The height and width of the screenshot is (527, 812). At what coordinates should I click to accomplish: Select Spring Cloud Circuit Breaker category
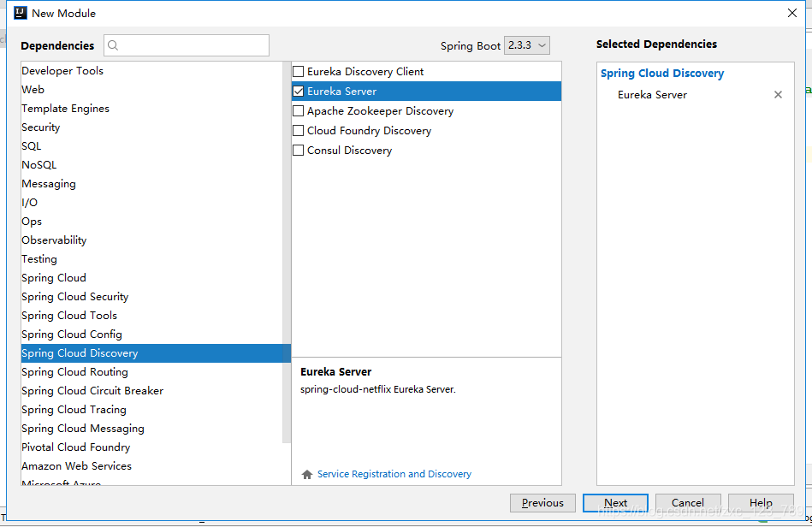(x=152, y=391)
